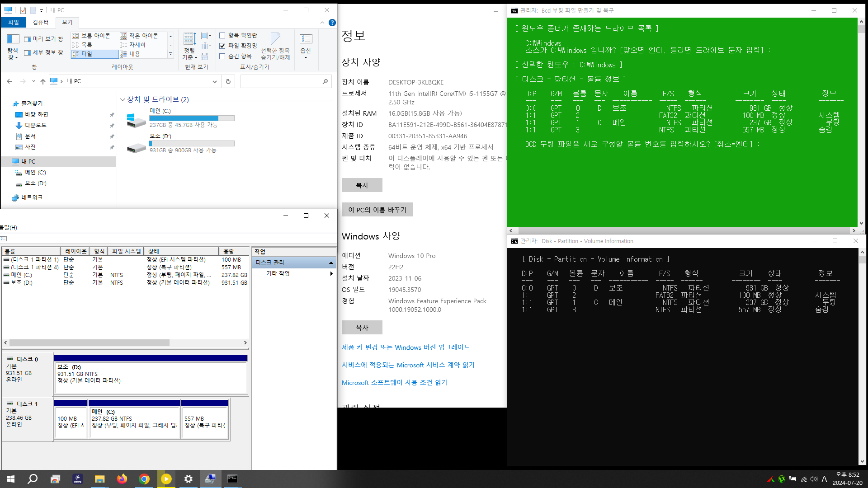This screenshot has width=868, height=488.
Task: Switch to 보기 ribbon tab
Action: 67,22
